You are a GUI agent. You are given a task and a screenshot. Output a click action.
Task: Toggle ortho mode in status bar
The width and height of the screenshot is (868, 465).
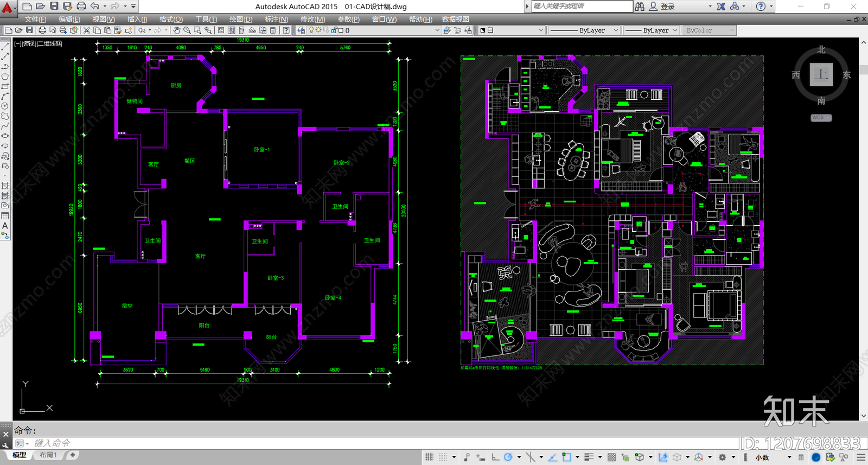click(495, 457)
